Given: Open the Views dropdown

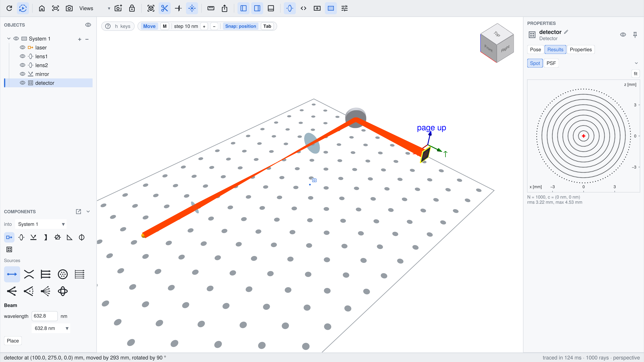Looking at the screenshot, I should coord(95,8).
